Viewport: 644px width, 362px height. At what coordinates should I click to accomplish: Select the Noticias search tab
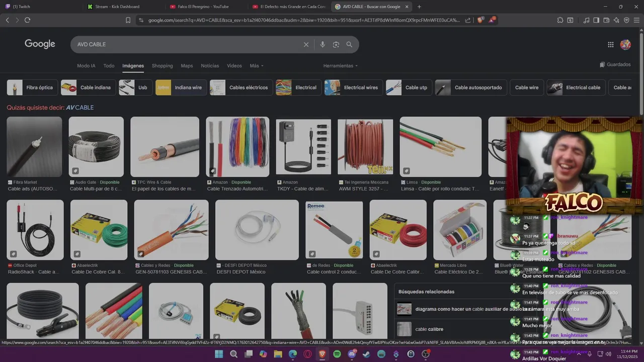point(210,66)
